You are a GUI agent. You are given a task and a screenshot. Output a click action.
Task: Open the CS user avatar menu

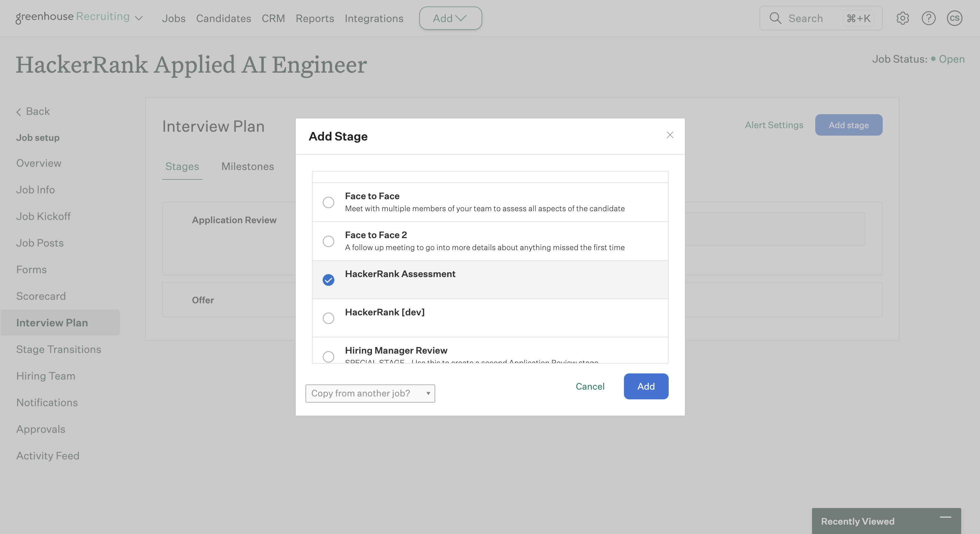point(954,18)
